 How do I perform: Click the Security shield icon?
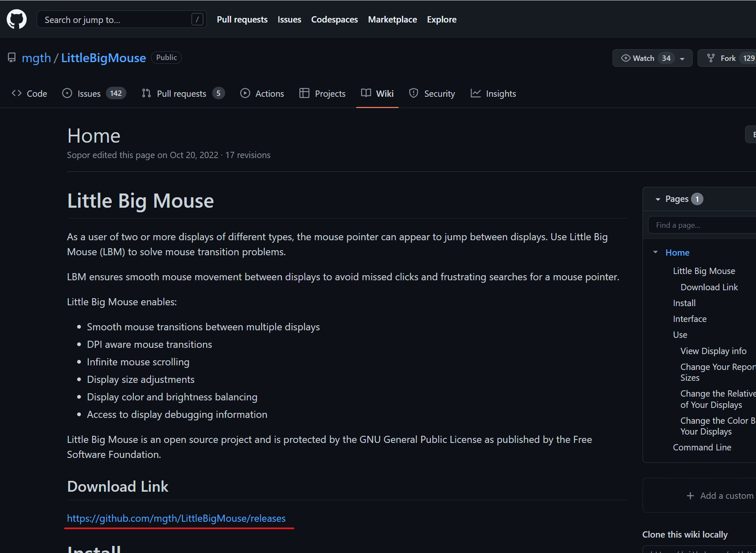click(414, 93)
